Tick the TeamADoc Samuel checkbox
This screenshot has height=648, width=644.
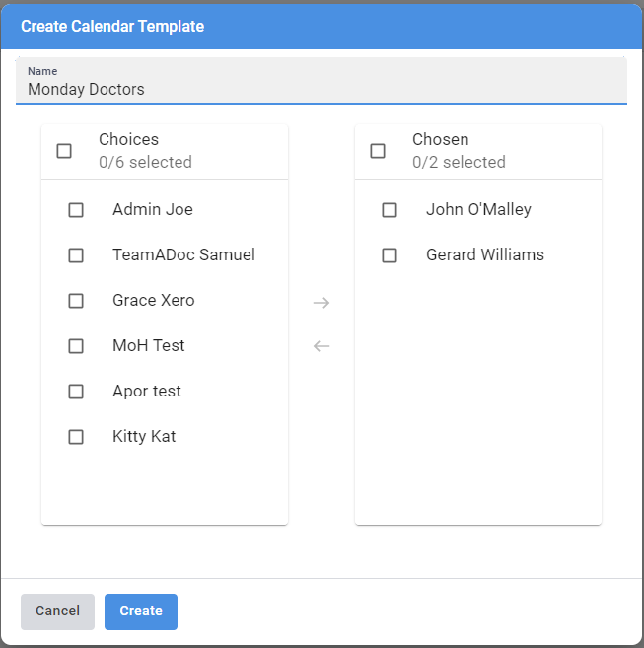pyautogui.click(x=76, y=255)
